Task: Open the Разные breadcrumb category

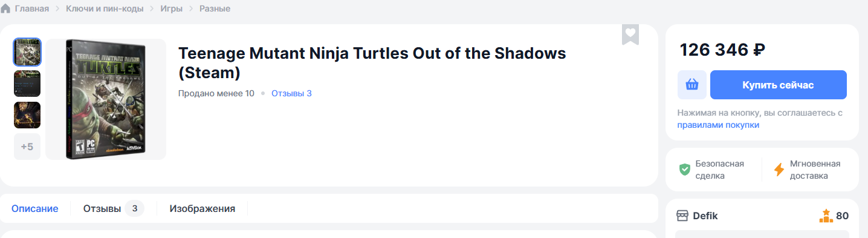Action: [x=215, y=8]
